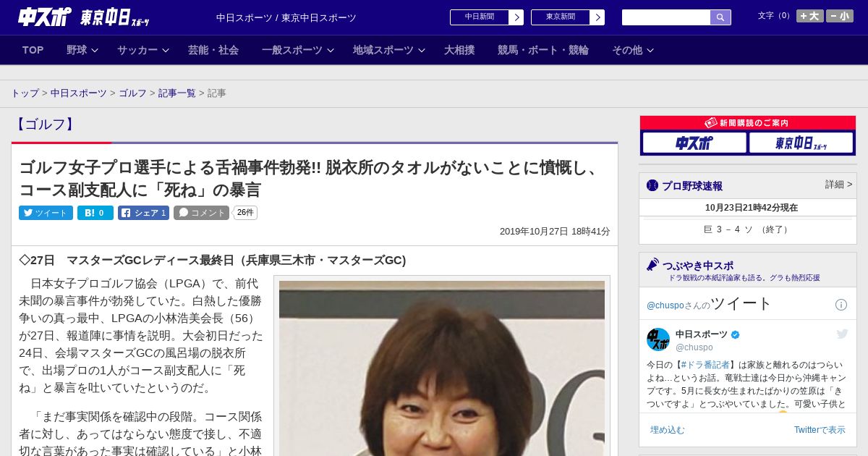Click the 巨 3−4 ソ score row
The height and width of the screenshot is (456, 868).
point(748,229)
